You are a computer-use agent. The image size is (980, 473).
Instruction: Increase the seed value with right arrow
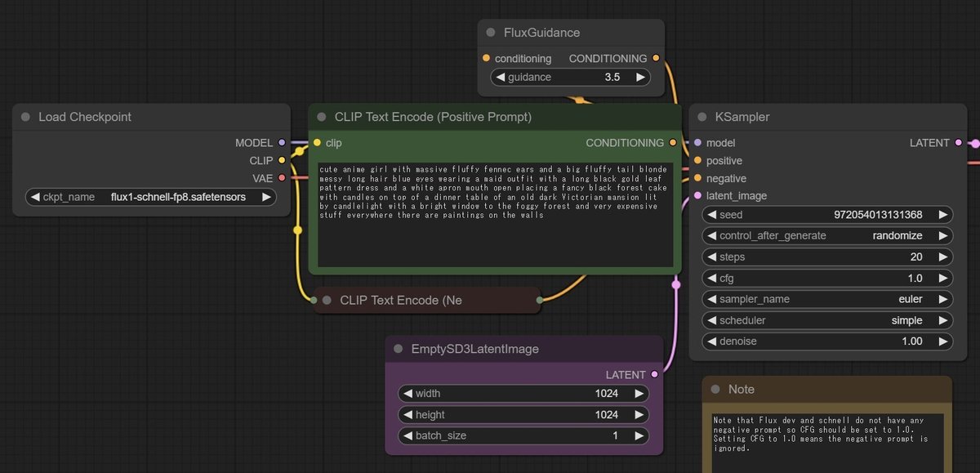tap(942, 215)
